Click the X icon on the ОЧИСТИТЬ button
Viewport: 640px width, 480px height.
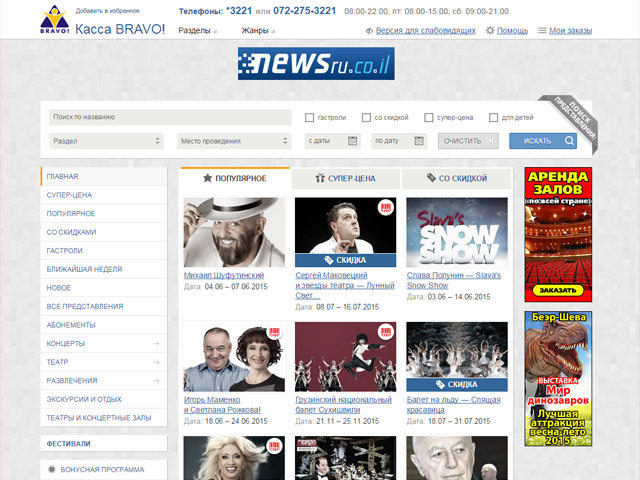pos(491,141)
